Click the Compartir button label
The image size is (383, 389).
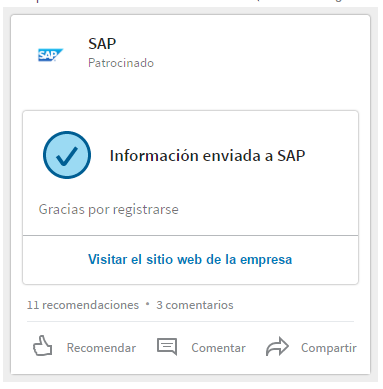pyautogui.click(x=329, y=348)
